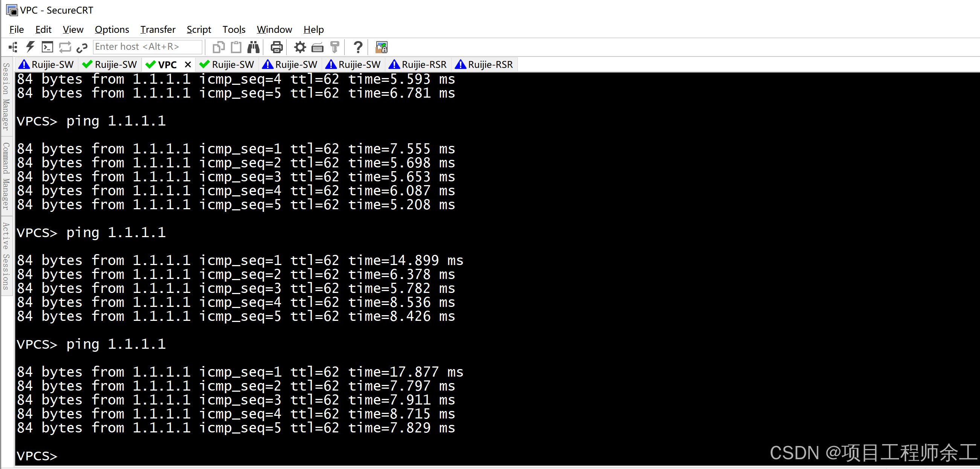The width and height of the screenshot is (980, 469).
Task: Open the Script menu
Action: (198, 29)
